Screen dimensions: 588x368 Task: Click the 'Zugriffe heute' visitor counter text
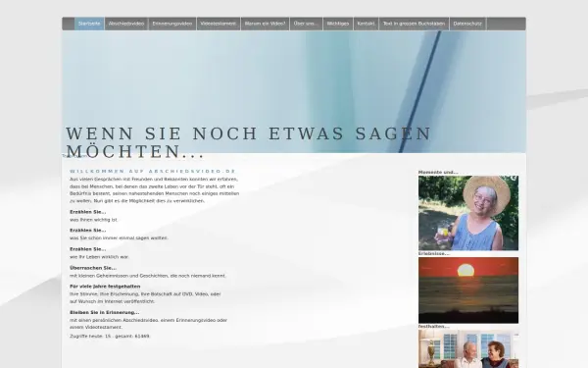(x=110, y=336)
